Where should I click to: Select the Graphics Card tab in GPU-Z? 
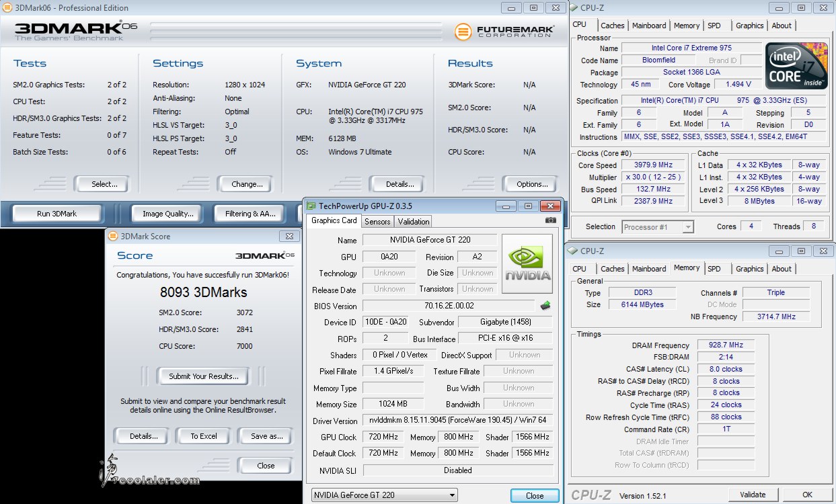click(334, 220)
